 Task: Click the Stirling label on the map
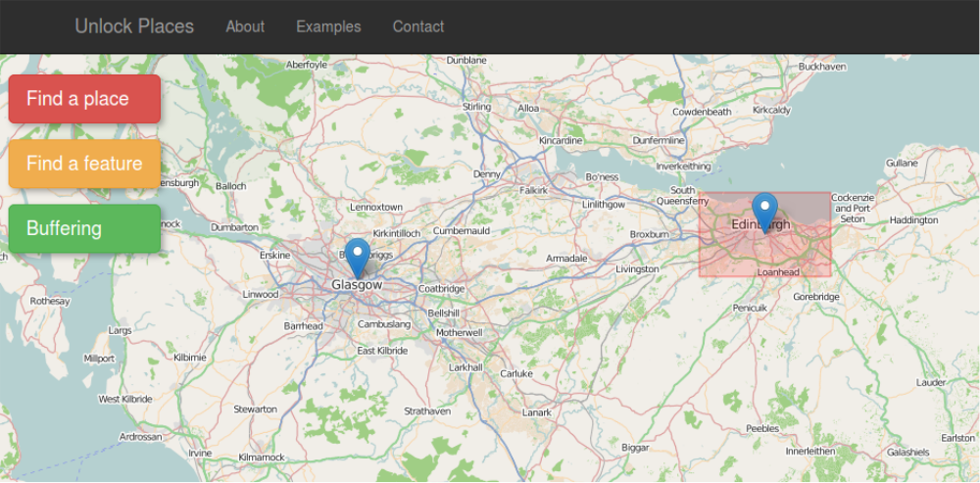coord(476,107)
